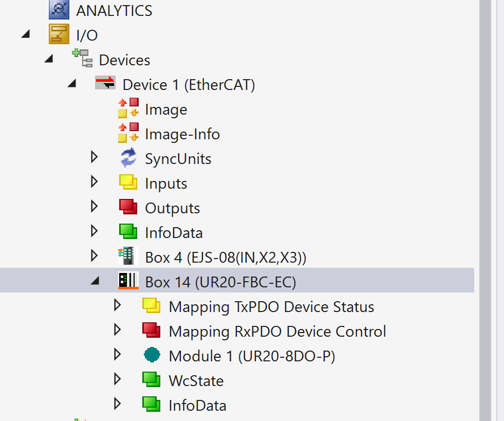Screen dimensions: 504x421
Task: Expand Mapping TxPDO Device Status
Action: [x=117, y=306]
